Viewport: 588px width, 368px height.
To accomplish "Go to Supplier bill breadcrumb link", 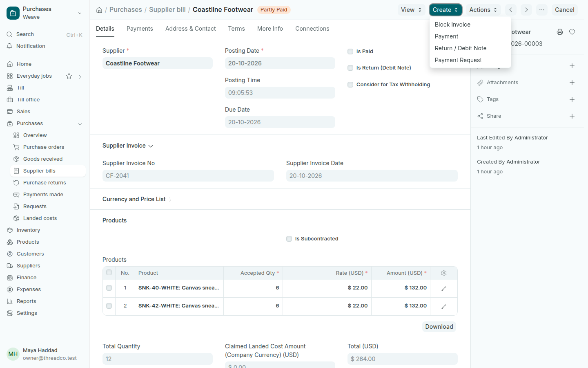I will (167, 10).
